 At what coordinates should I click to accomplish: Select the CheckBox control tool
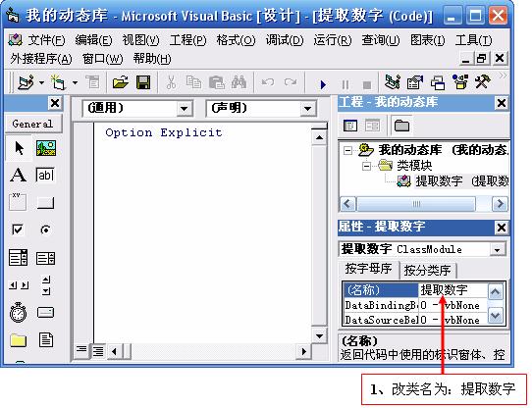click(18, 229)
